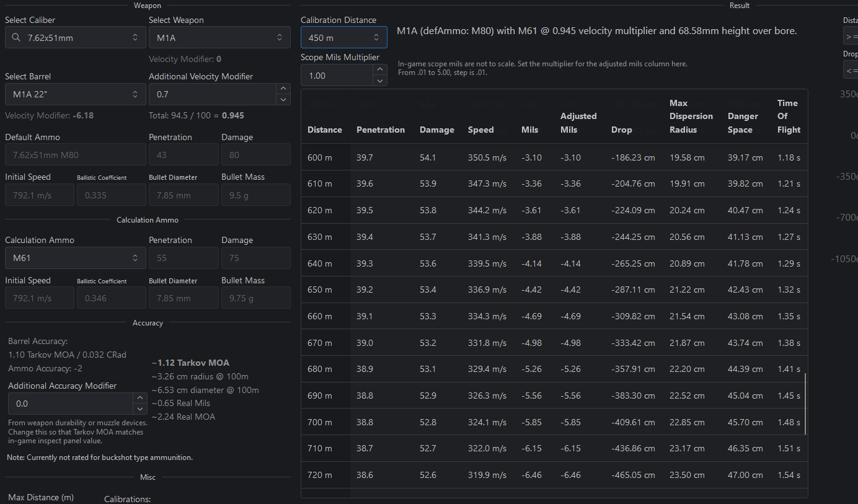Open the Calculation Ammo M61 dropdown
858x504 pixels.
click(x=76, y=258)
